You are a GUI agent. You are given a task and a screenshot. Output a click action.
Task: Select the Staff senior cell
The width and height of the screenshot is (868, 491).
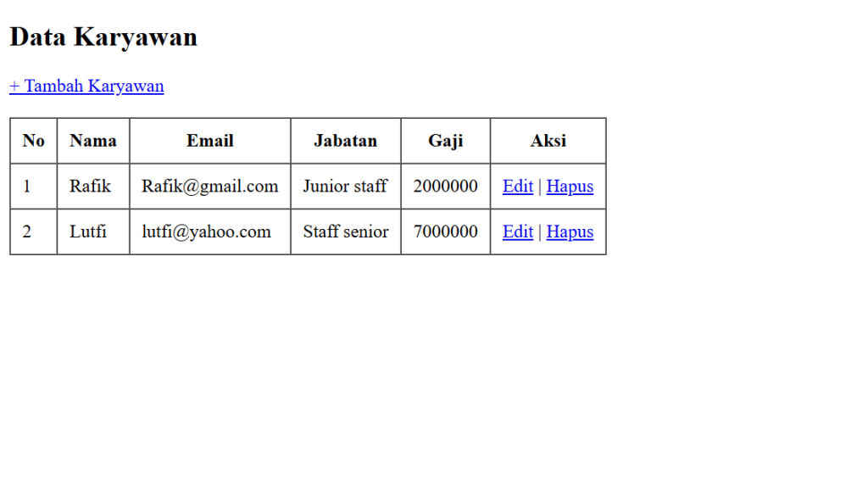[346, 232]
